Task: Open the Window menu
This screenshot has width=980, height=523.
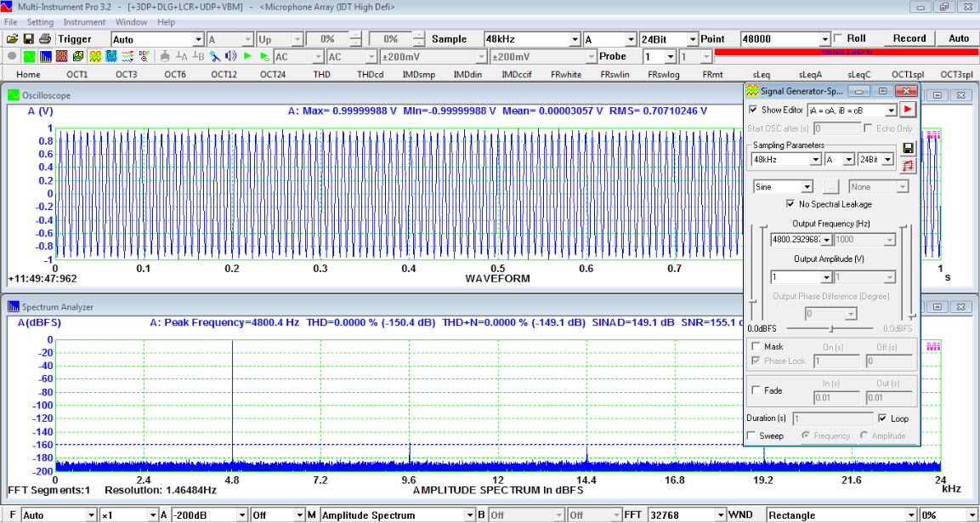Action: (x=132, y=22)
